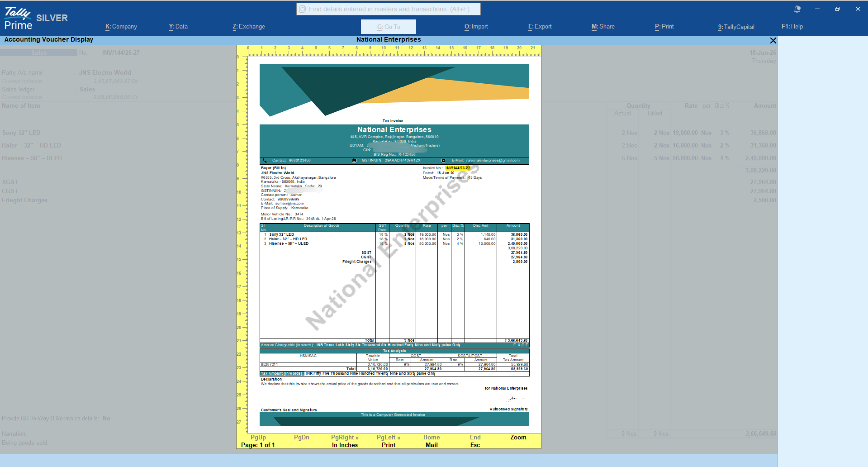The width and height of the screenshot is (868, 467).
Task: Open the notifications bell icon
Action: (797, 9)
